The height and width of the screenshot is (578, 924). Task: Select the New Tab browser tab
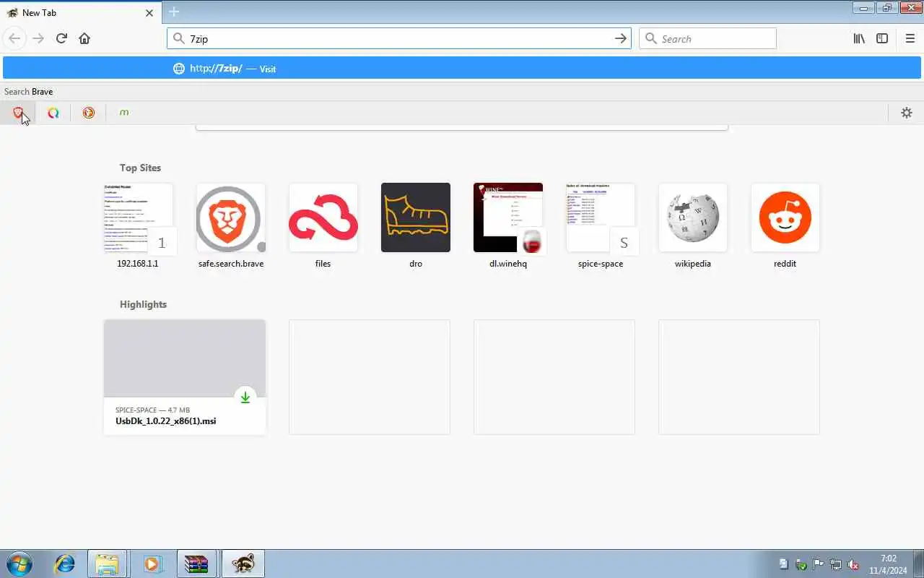[79, 12]
